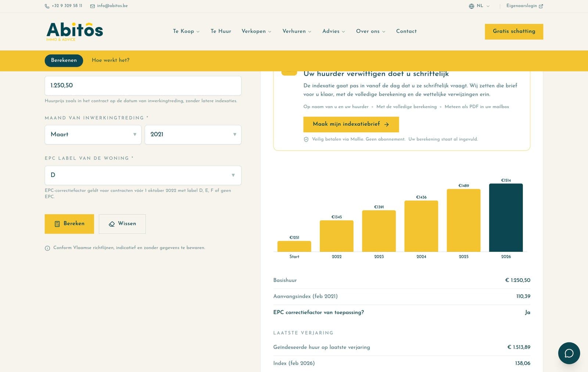Click the Gratis schatting button

(514, 32)
